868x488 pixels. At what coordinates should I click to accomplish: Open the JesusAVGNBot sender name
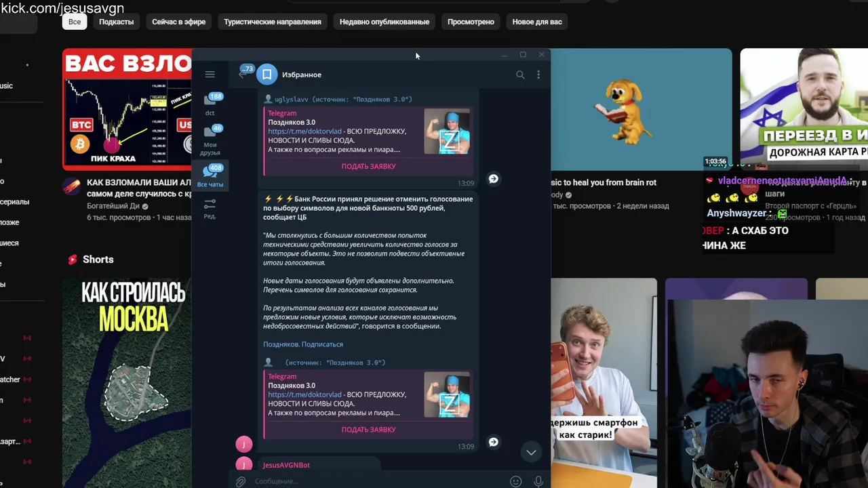tap(286, 465)
